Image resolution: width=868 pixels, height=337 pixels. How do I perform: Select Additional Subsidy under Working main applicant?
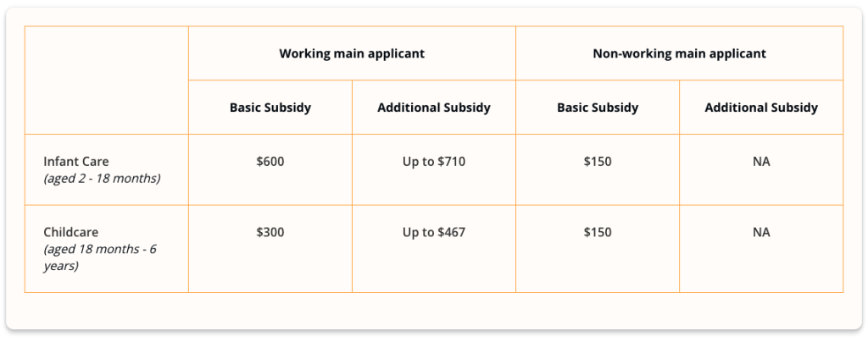434,108
